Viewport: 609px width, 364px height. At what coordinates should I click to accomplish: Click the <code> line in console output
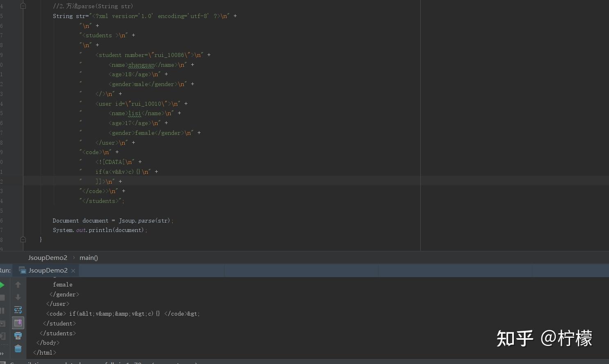pos(123,314)
